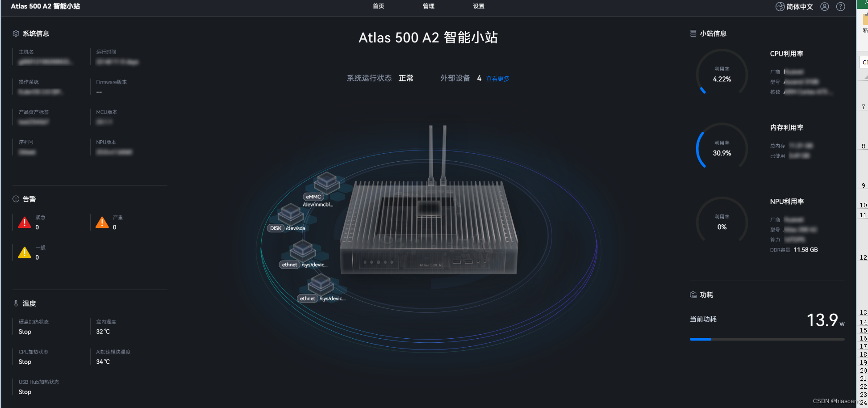Screen dimensions: 868x408
Task: Select the DISK /dev/sda device icon
Action: pyautogui.click(x=291, y=214)
